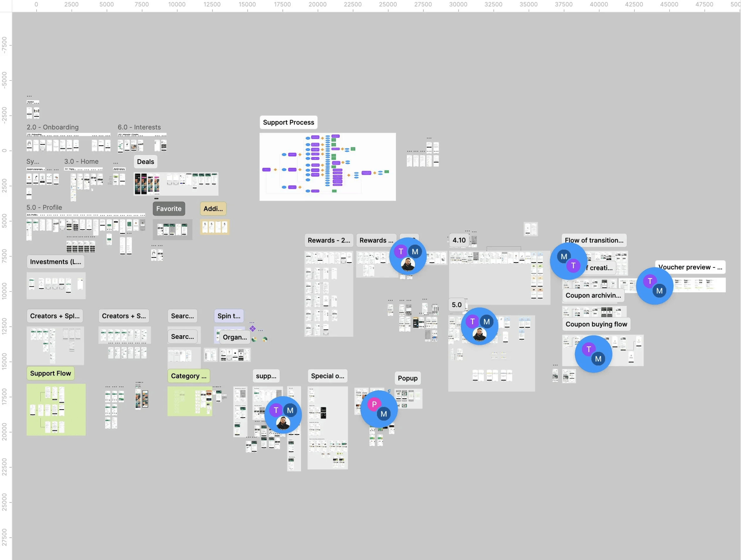
Task: Click the purple component diamond icon near Spin t...
Action: (252, 329)
